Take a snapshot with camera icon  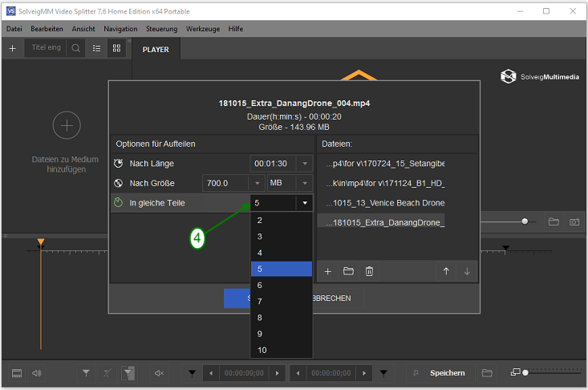[574, 222]
